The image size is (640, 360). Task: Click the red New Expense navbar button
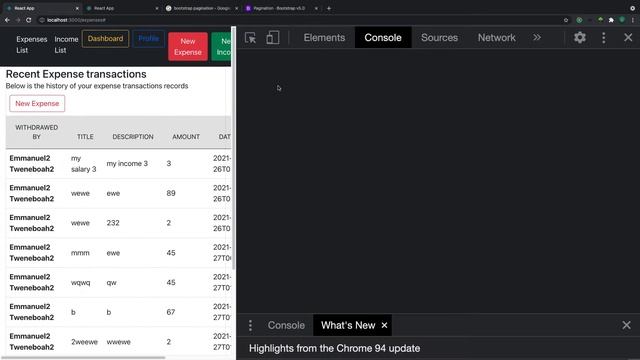[x=188, y=47]
